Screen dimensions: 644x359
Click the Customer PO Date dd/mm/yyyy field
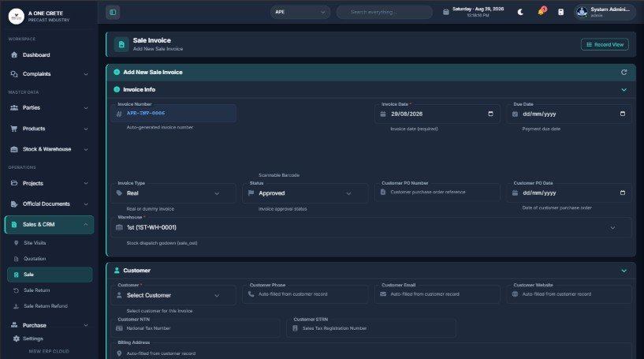click(569, 193)
